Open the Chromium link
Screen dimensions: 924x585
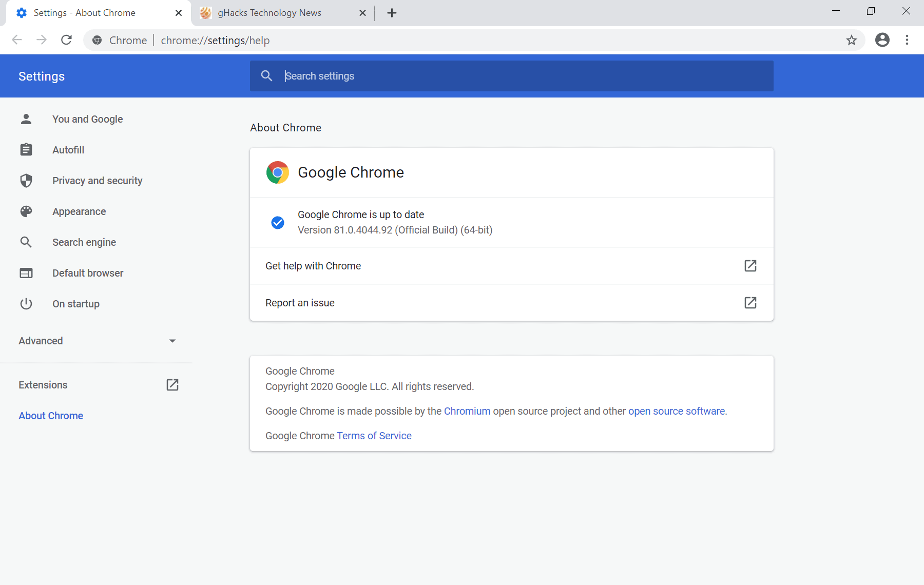click(467, 411)
